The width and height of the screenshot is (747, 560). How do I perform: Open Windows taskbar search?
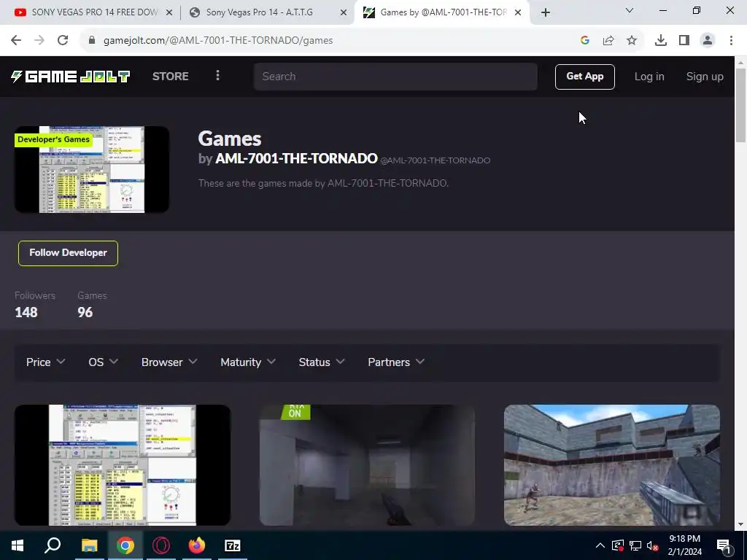click(53, 545)
